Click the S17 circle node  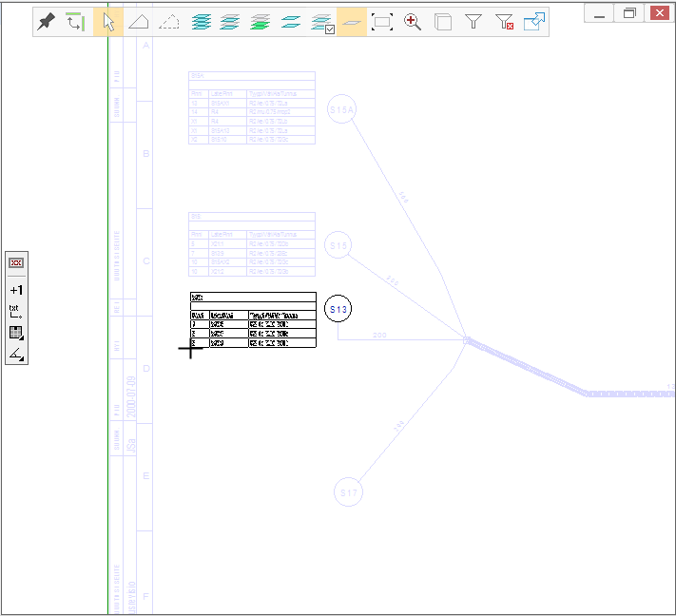click(349, 492)
